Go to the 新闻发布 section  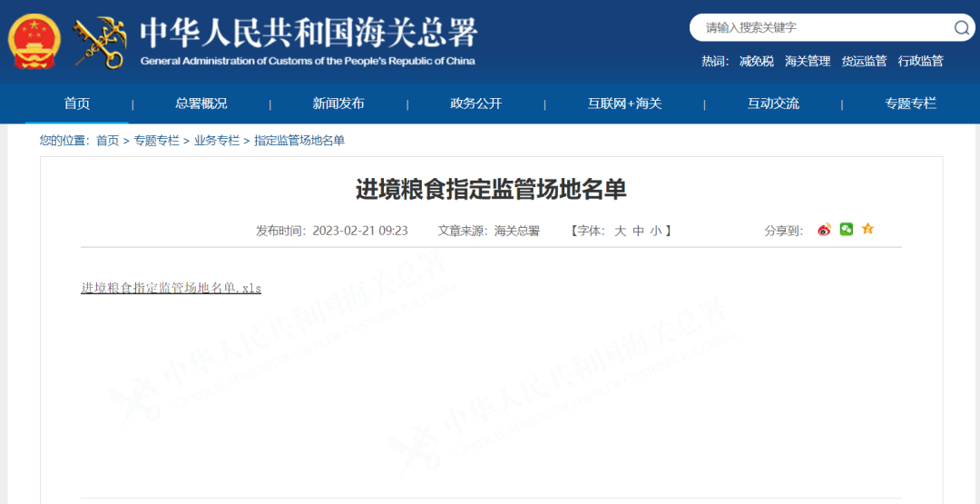tap(338, 104)
